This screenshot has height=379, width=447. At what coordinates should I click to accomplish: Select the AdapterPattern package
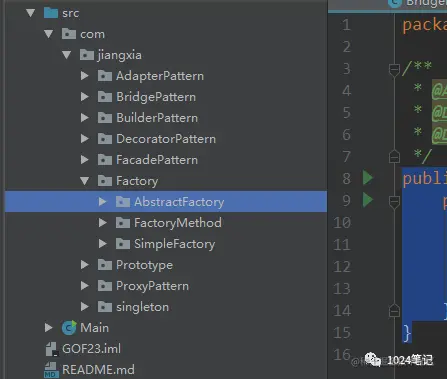coord(160,76)
